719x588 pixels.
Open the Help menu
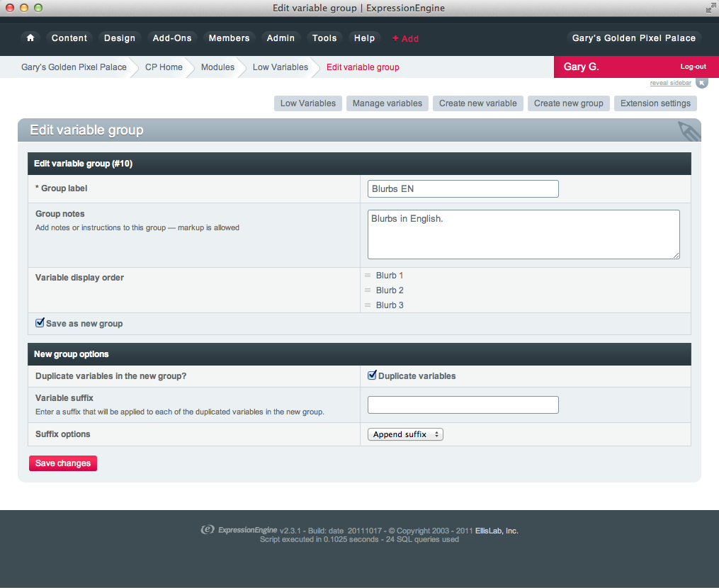[x=365, y=38]
